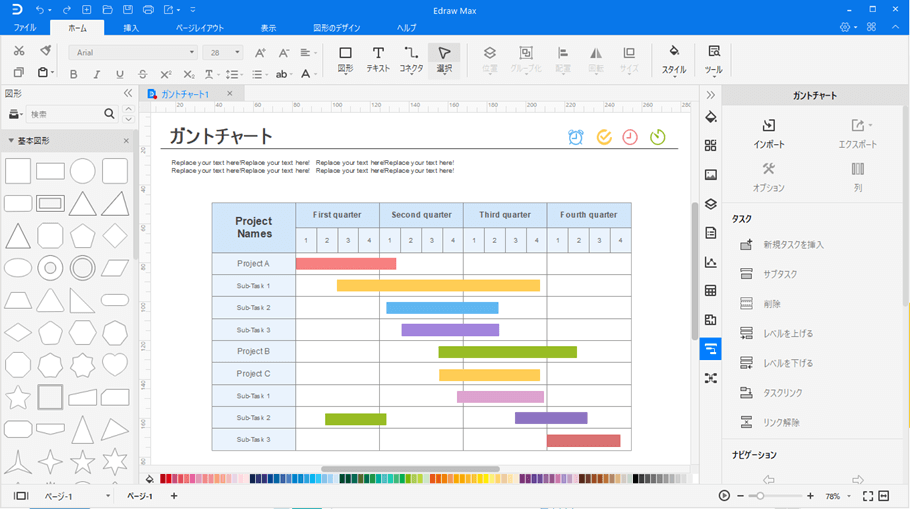Click the Format Painter icon

(x=45, y=51)
